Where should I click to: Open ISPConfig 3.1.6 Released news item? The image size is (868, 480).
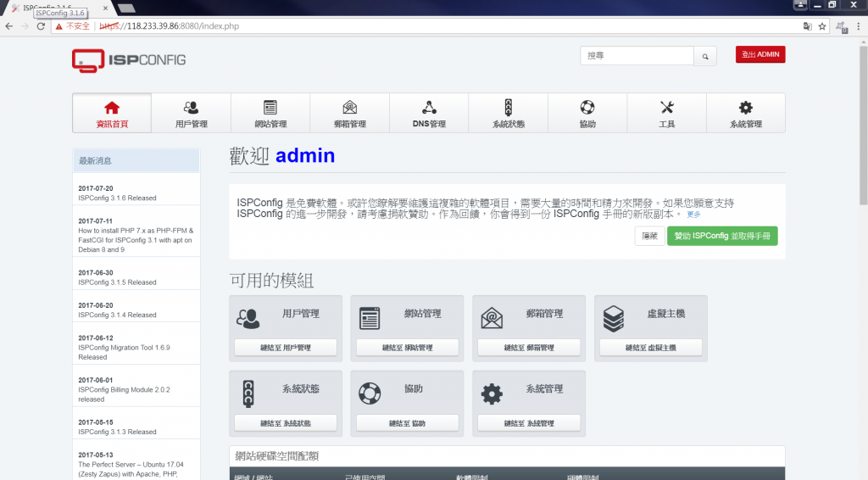(x=117, y=198)
